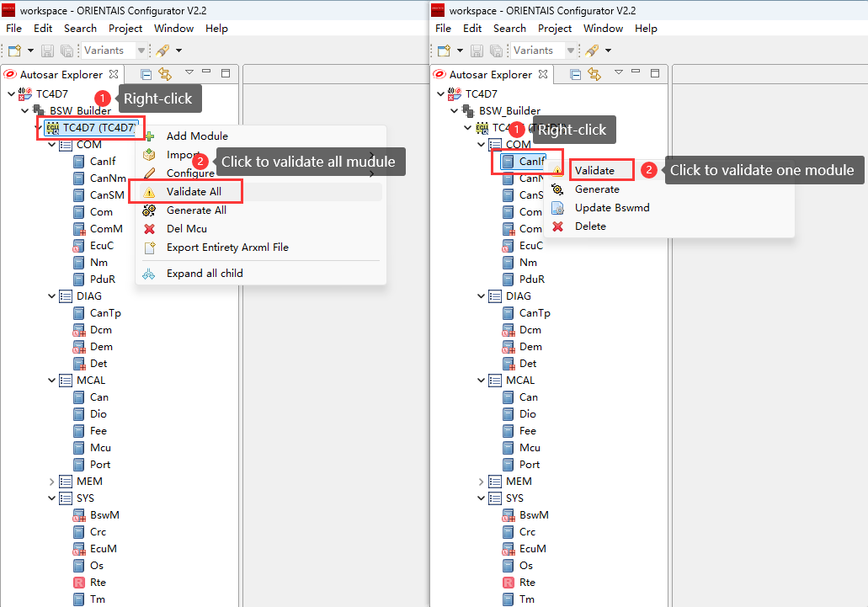Click Validate All in left context menu
The height and width of the screenshot is (607, 868).
(x=194, y=192)
